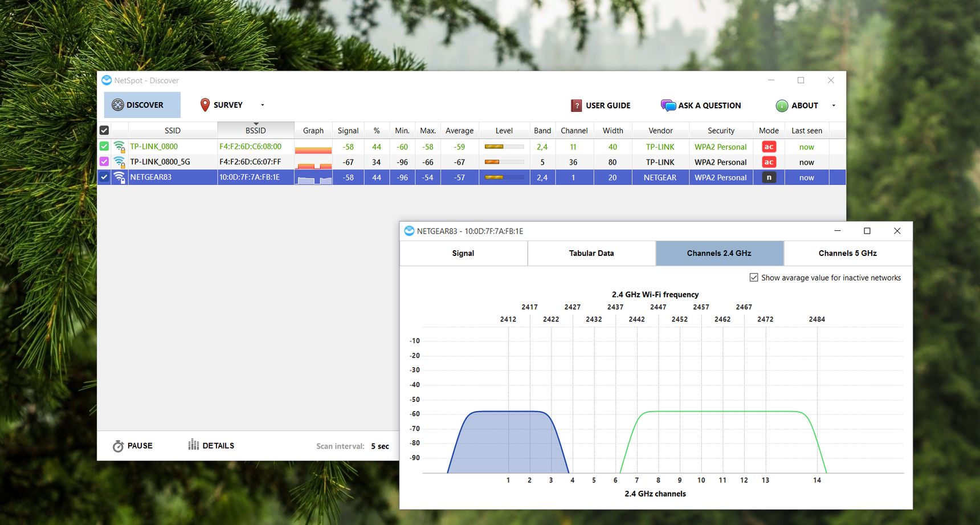Sort the table by the BSSID column
980x525 pixels.
pos(256,131)
